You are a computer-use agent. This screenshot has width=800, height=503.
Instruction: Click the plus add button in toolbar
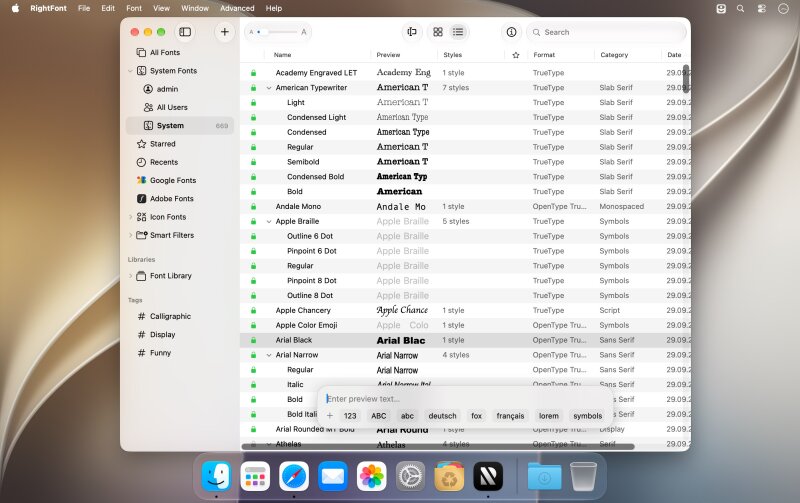[x=224, y=32]
